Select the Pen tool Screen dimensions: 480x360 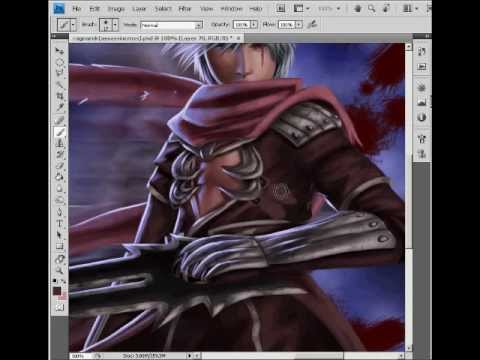point(59,212)
